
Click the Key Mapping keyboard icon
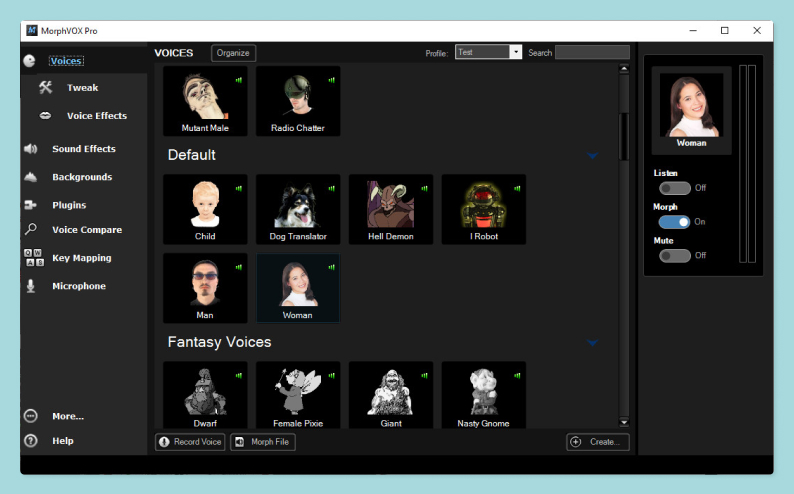[x=34, y=258]
